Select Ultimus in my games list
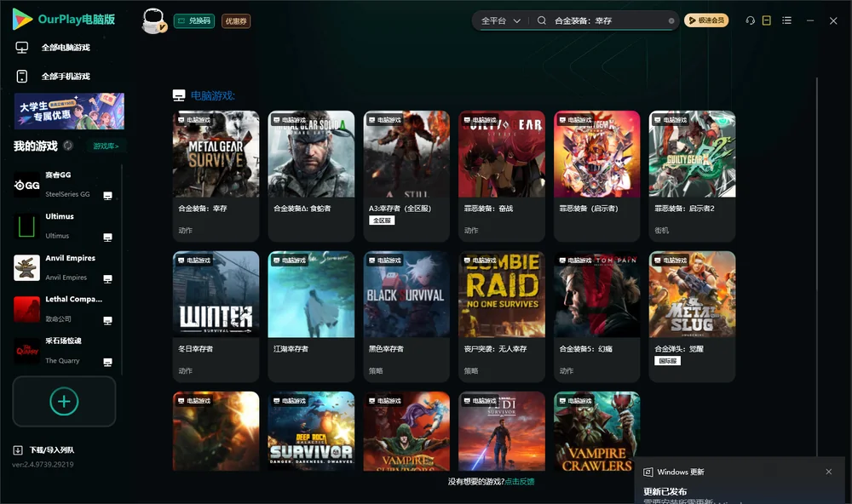This screenshot has height=504, width=852. point(64,226)
